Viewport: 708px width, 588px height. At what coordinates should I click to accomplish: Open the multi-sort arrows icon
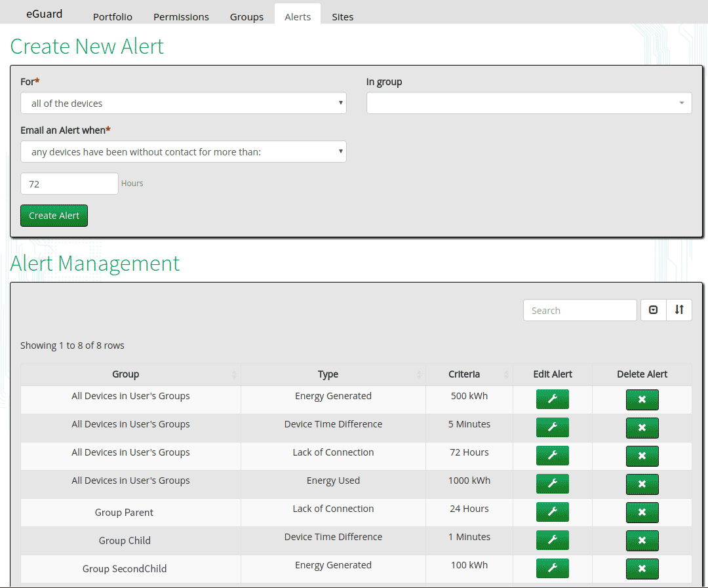coord(679,310)
